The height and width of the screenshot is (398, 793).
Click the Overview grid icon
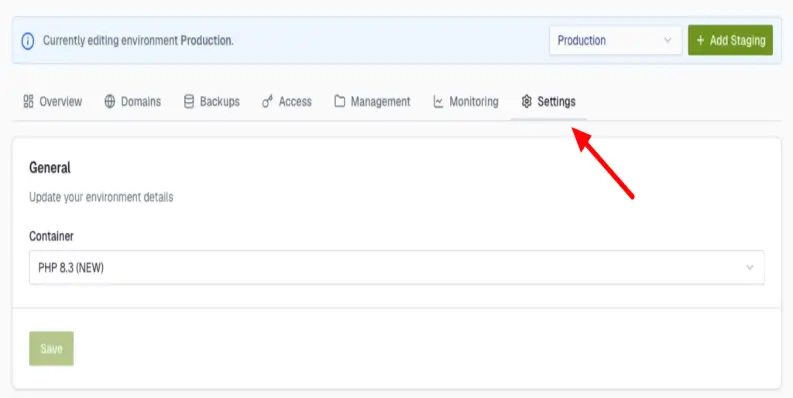(x=28, y=101)
